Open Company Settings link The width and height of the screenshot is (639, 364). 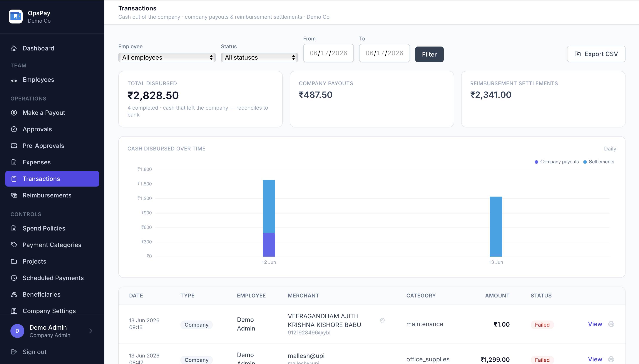point(52,311)
